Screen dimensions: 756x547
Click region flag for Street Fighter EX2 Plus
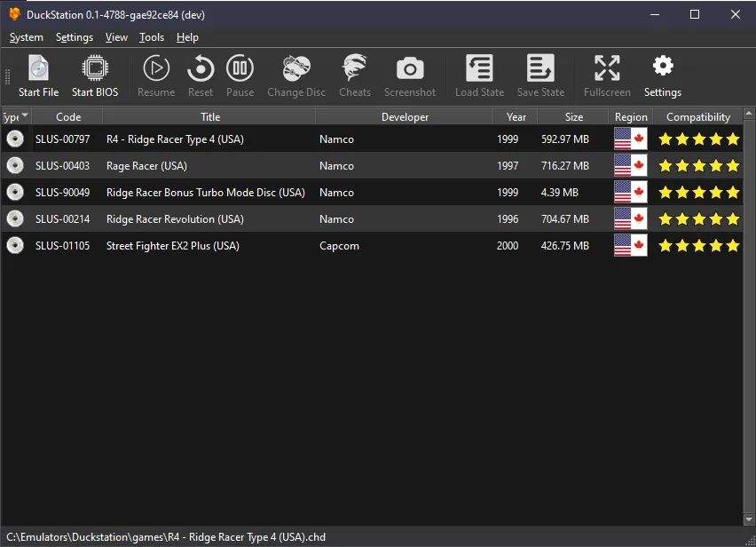[630, 245]
